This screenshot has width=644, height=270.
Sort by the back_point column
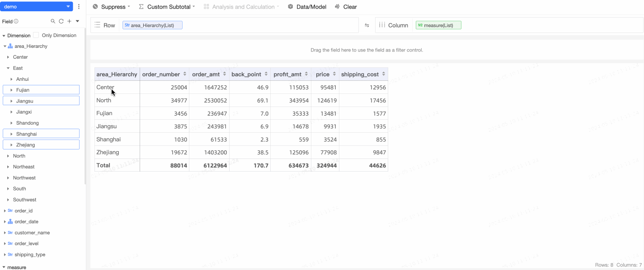[x=266, y=74]
